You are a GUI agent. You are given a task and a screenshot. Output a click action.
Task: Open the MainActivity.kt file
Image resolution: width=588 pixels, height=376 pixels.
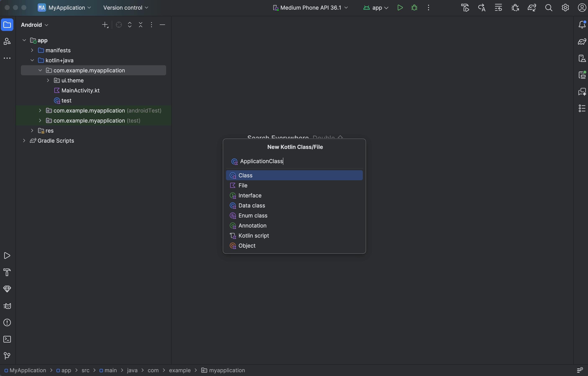80,91
